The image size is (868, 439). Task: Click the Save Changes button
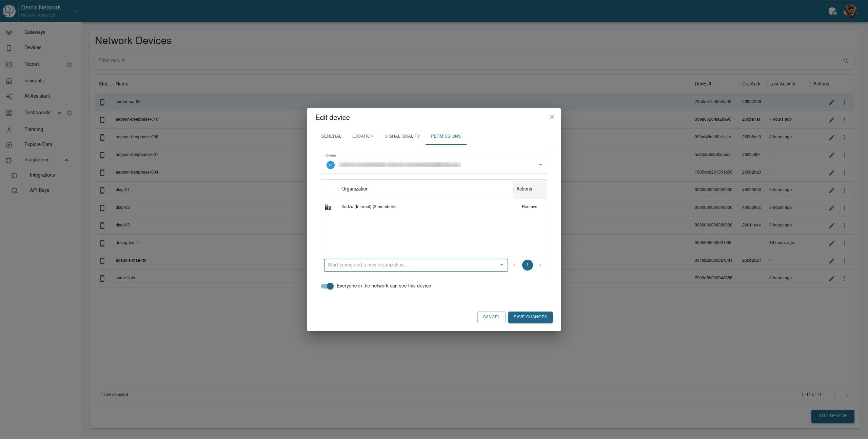point(530,317)
